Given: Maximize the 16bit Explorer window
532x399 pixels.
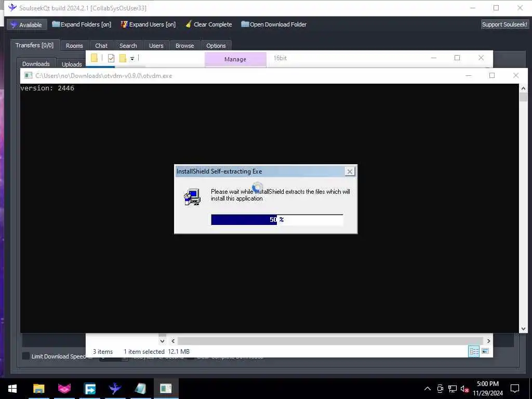Looking at the screenshot, I should 457,58.
